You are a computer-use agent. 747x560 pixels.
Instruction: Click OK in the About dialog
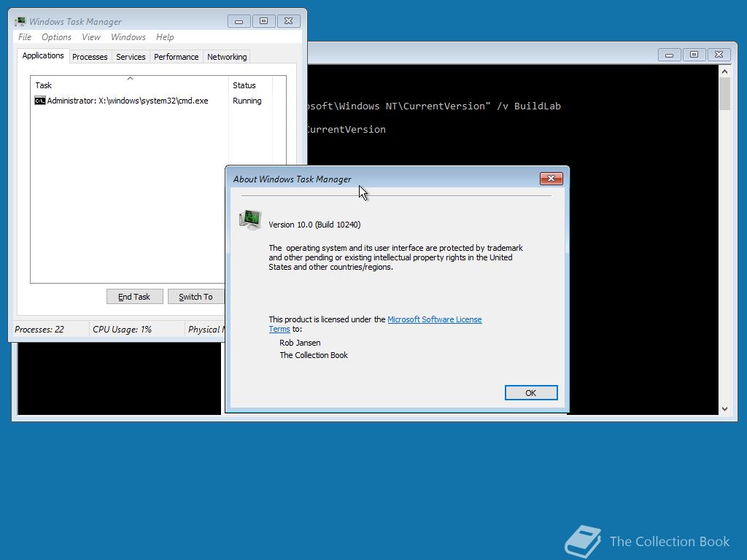click(x=531, y=393)
